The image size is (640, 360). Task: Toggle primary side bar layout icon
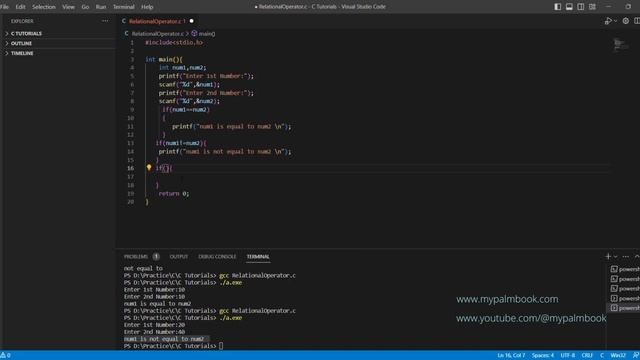(558, 7)
